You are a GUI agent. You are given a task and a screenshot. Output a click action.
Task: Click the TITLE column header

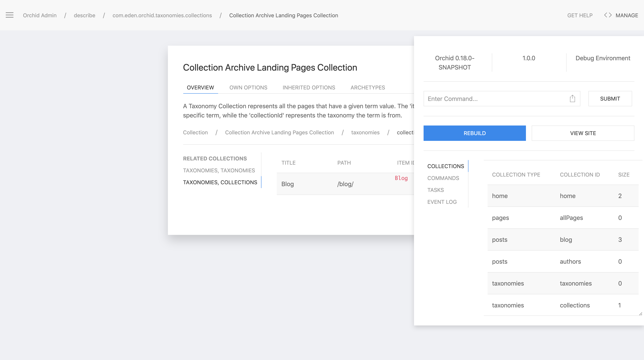pos(288,163)
